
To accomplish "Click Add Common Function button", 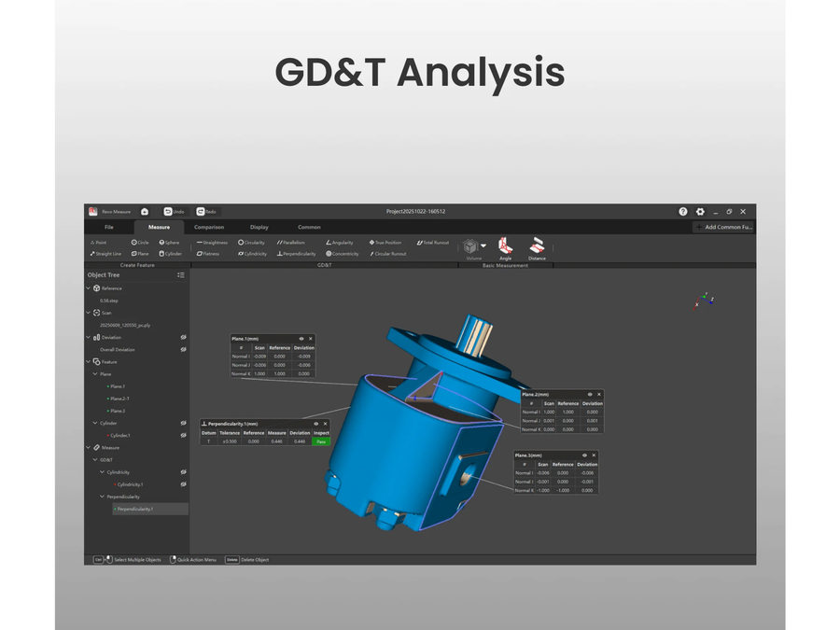I will pyautogui.click(x=723, y=227).
